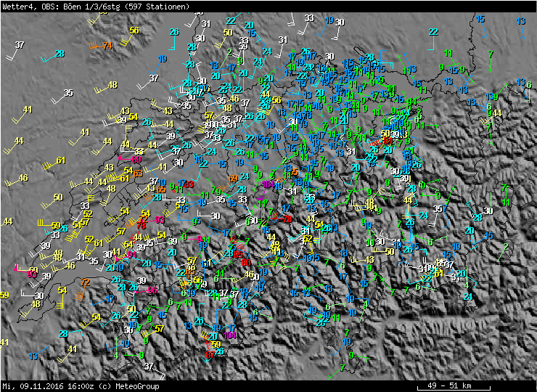Image resolution: width=537 pixels, height=392 pixels.
Task: Click the red 76 gust reading
Action: pyautogui.click(x=142, y=226)
